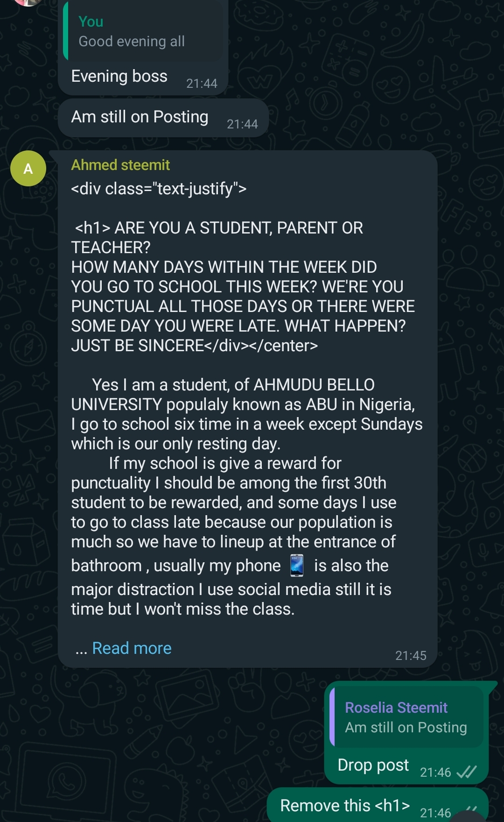The width and height of the screenshot is (504, 822).
Task: Tap the phone emoji in Ahmed's message
Action: 297,566
